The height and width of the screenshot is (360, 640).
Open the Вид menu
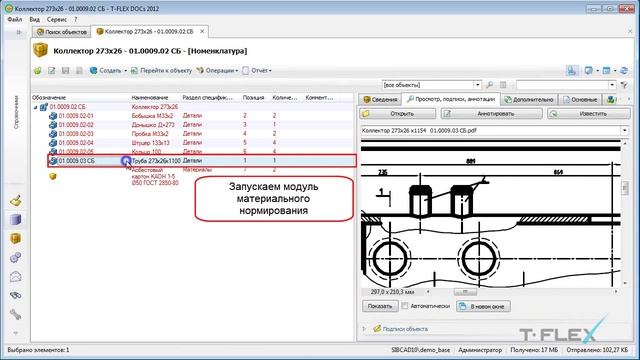[35, 19]
